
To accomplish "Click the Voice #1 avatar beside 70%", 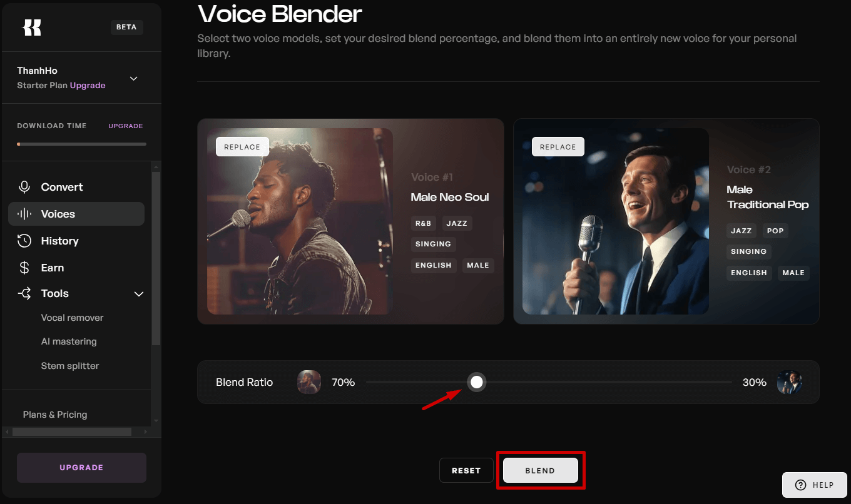I will tap(309, 382).
